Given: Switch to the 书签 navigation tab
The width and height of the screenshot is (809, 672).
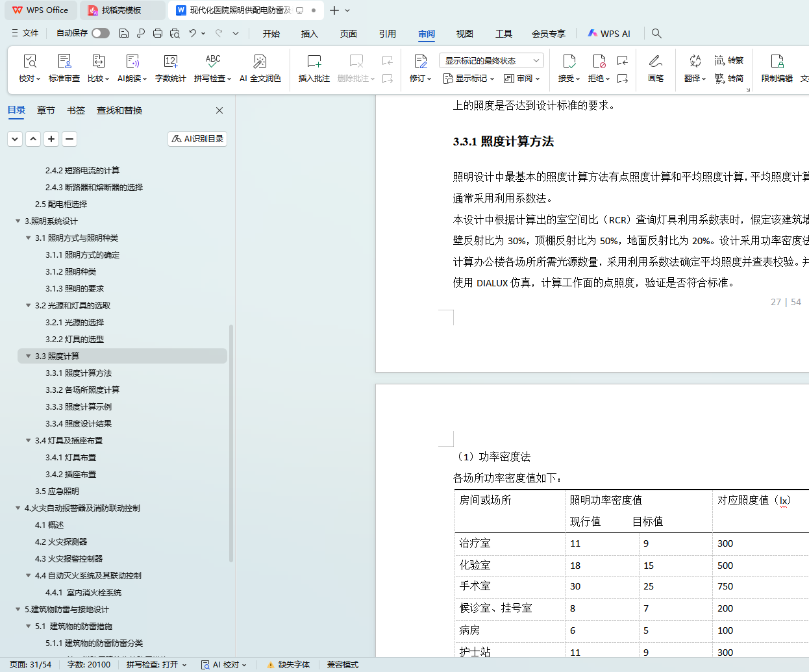Looking at the screenshot, I should point(76,110).
